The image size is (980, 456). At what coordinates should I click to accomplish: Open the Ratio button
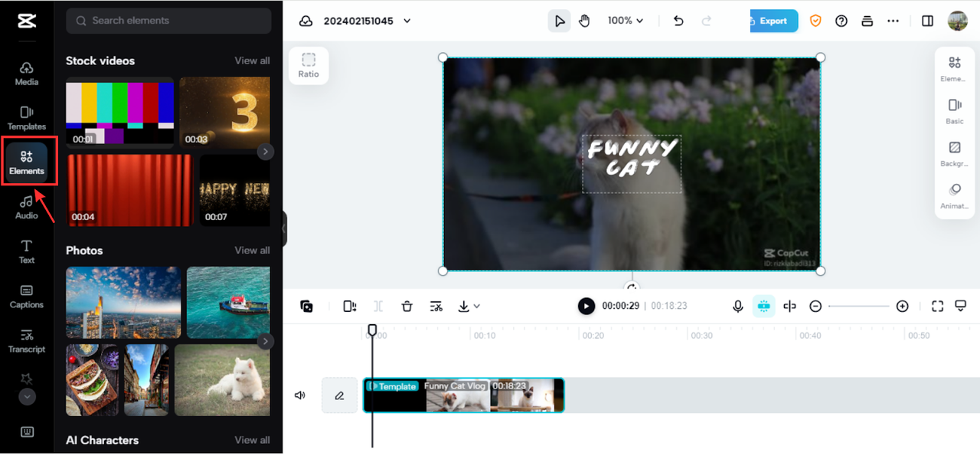point(309,65)
